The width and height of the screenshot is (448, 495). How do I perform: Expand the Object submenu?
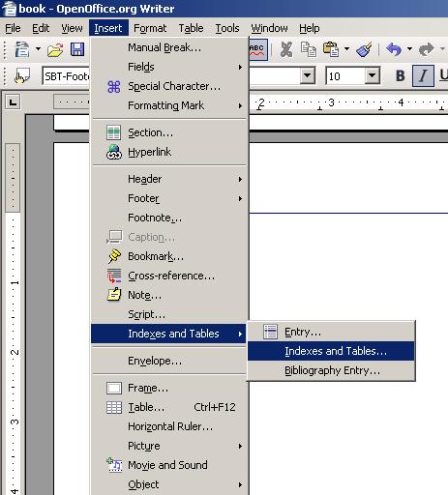pyautogui.click(x=169, y=484)
